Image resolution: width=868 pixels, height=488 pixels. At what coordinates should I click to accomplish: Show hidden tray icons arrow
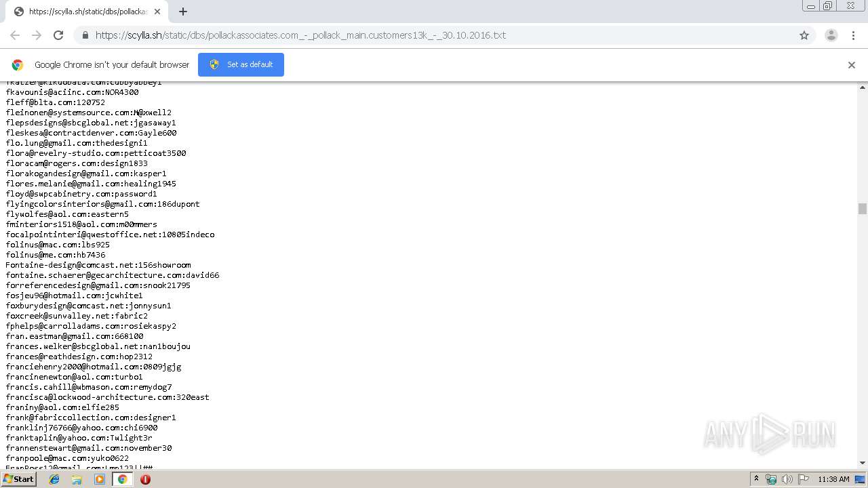click(756, 479)
